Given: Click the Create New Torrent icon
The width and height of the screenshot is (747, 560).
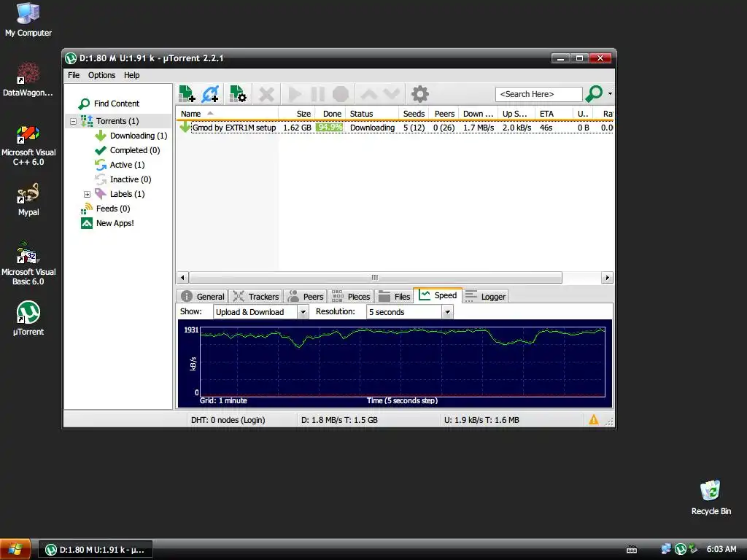Looking at the screenshot, I should pos(238,94).
